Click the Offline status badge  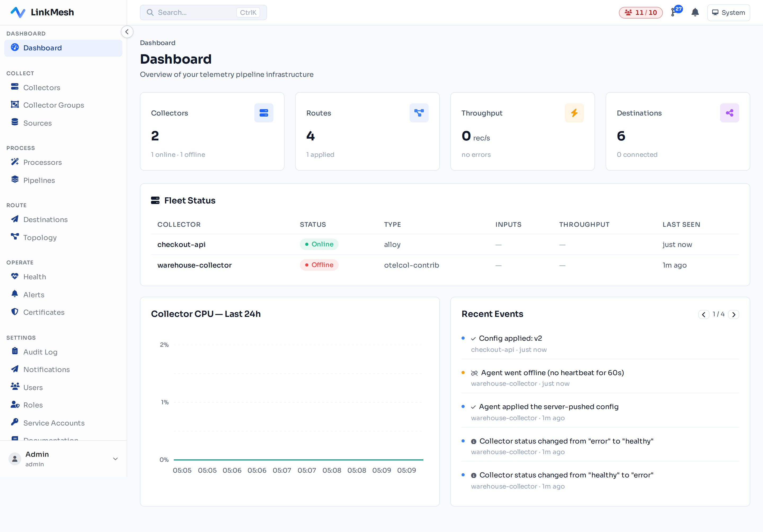tap(319, 265)
